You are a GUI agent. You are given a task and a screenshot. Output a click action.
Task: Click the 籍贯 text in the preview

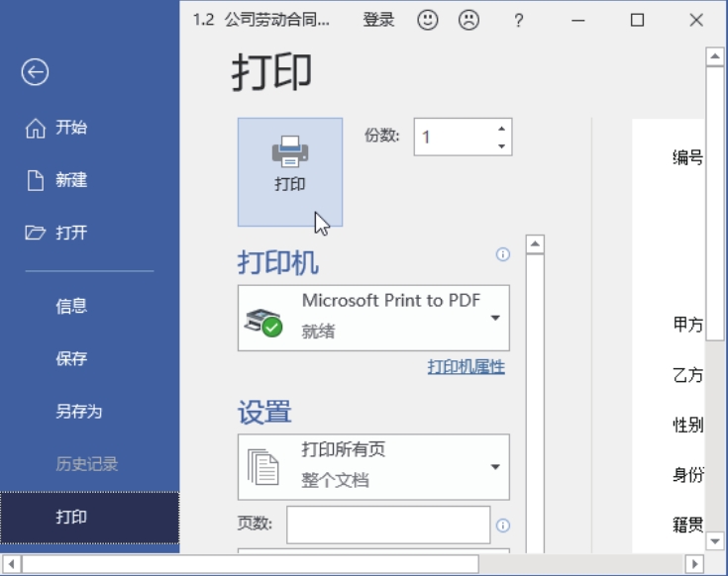pyautogui.click(x=688, y=525)
